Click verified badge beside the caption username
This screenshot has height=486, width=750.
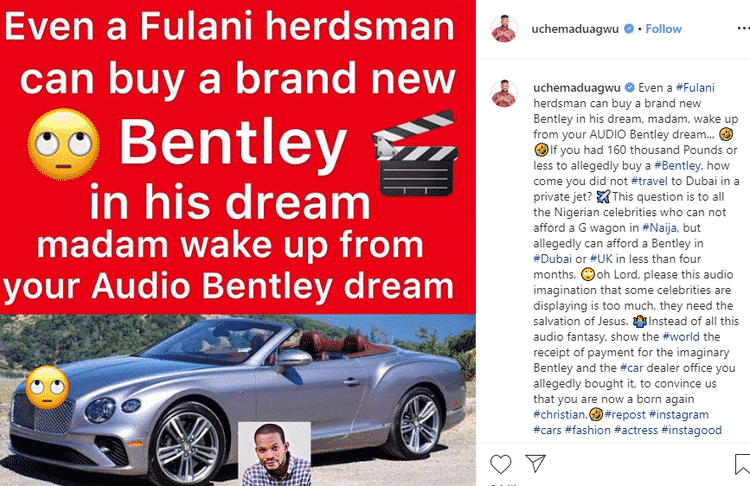630,88
